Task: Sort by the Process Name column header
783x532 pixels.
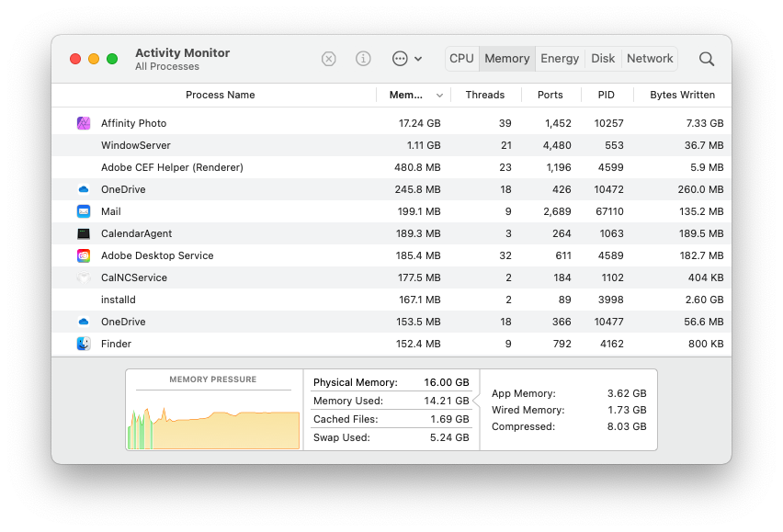Action: [x=221, y=95]
